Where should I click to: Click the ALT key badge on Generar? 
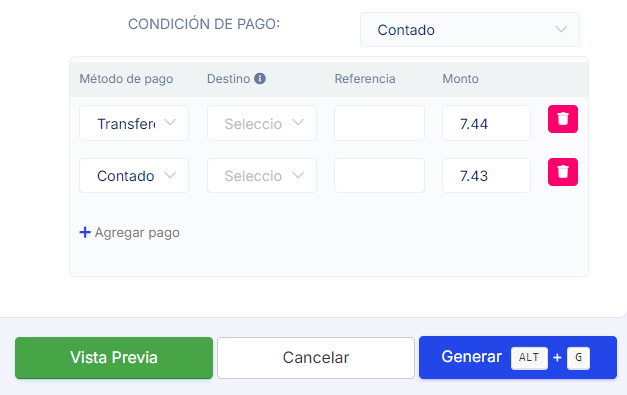pyautogui.click(x=529, y=357)
